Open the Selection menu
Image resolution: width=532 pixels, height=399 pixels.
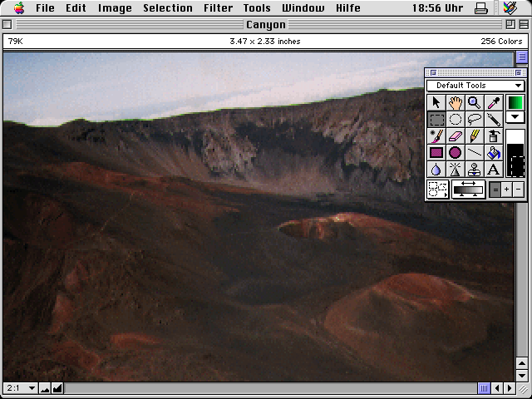click(168, 7)
